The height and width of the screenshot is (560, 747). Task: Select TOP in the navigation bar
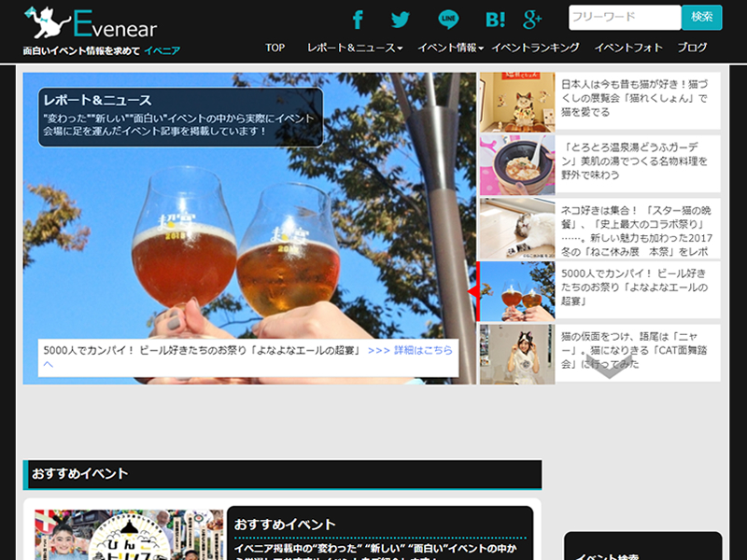pos(275,47)
